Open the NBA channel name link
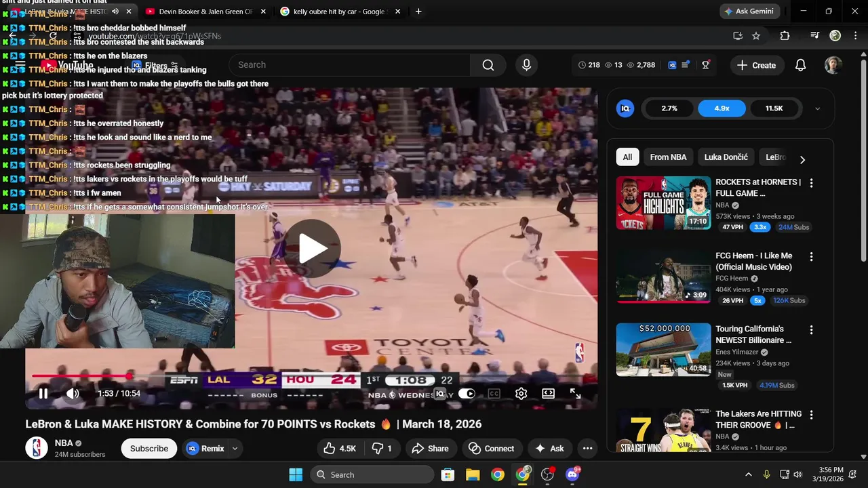The width and height of the screenshot is (868, 488). pyautogui.click(x=64, y=443)
